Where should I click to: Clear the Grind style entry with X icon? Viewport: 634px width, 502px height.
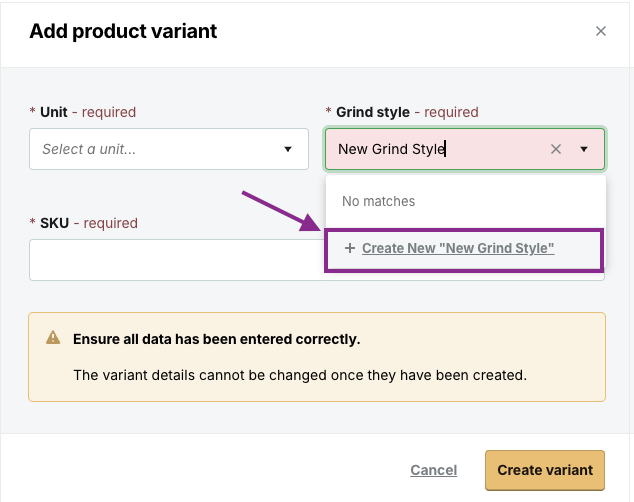click(x=556, y=149)
